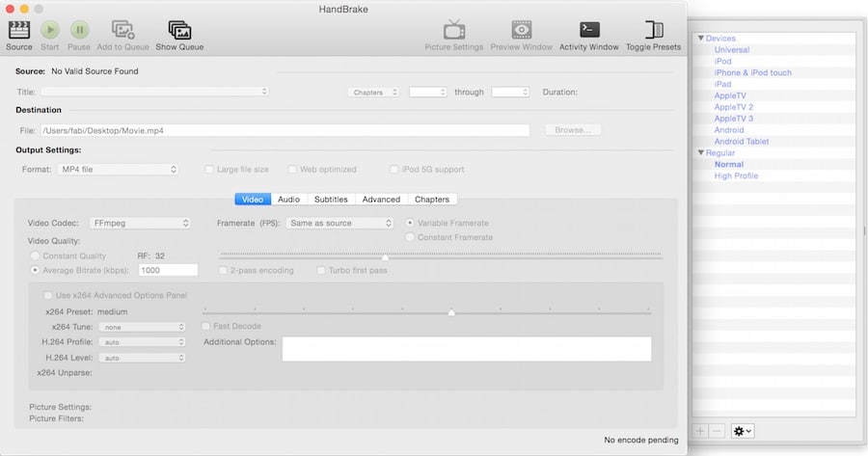Click the video quality RF slider thumb
The image size is (868, 456).
pyautogui.click(x=385, y=257)
